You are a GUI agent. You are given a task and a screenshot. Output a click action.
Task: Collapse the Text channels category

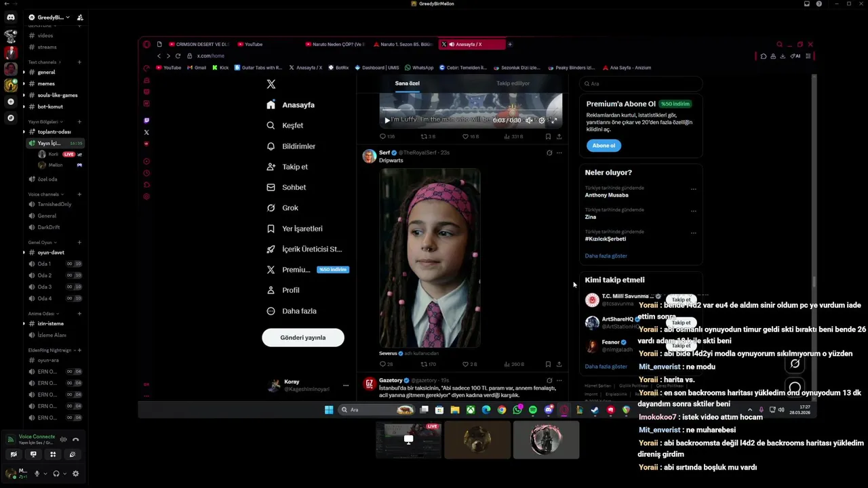pos(42,62)
